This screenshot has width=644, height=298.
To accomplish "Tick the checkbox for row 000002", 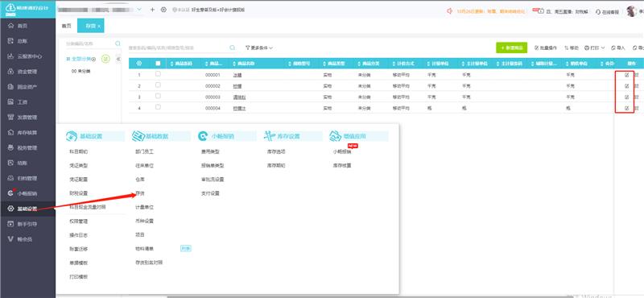I will point(158,85).
